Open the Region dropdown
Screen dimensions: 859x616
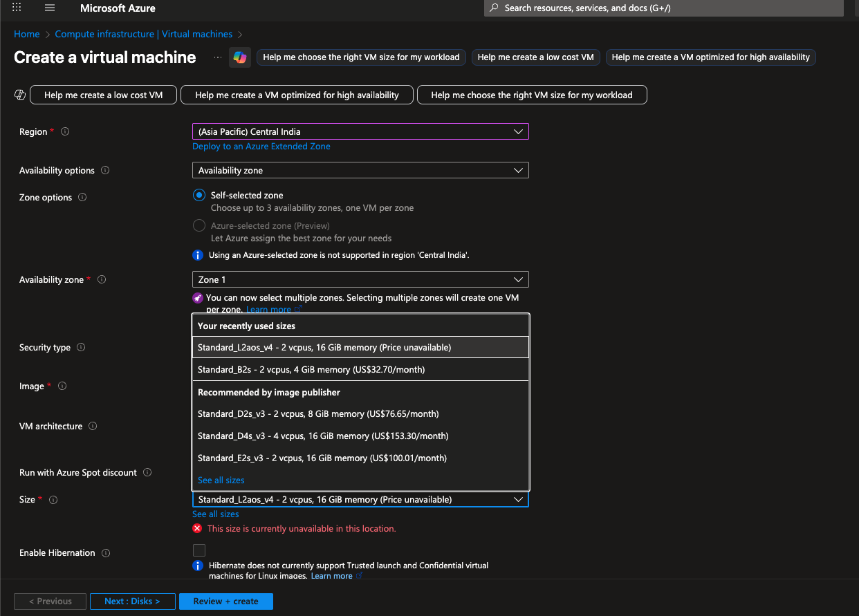[360, 131]
